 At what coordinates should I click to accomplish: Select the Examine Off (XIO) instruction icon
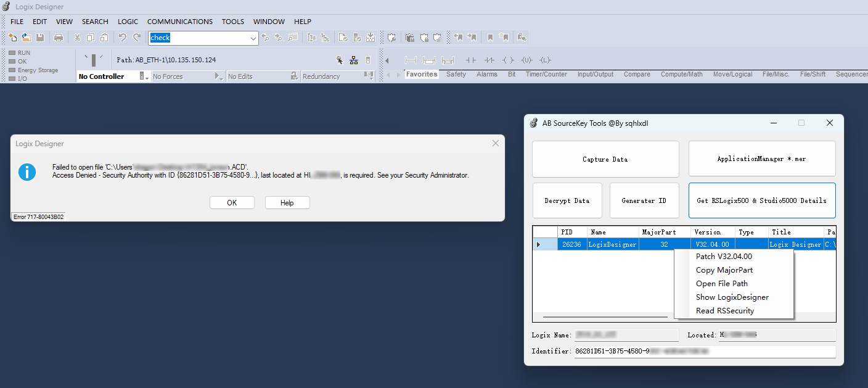pyautogui.click(x=489, y=60)
